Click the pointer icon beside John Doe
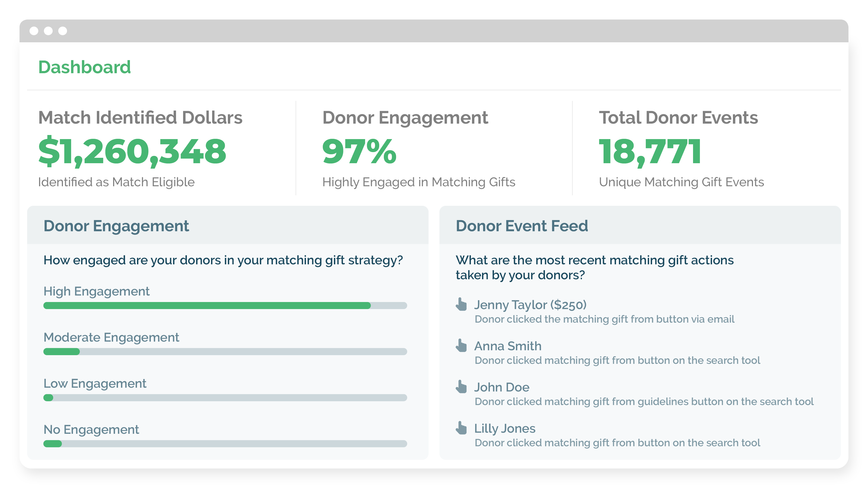The image size is (868, 488). (x=461, y=387)
